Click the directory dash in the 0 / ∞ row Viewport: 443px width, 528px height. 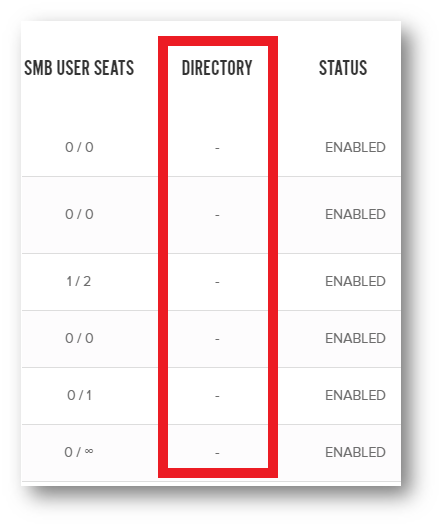pos(217,453)
